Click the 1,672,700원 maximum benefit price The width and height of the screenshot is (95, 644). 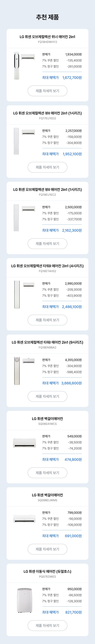pyautogui.click(x=72, y=78)
